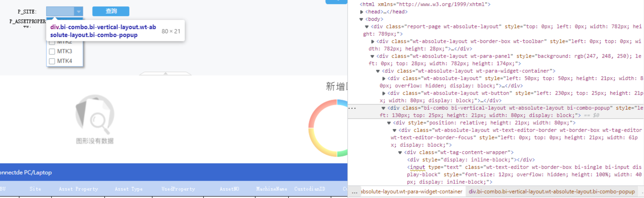Click the input type="text" DOM line
Screen dimensions: 644x198
point(524,174)
